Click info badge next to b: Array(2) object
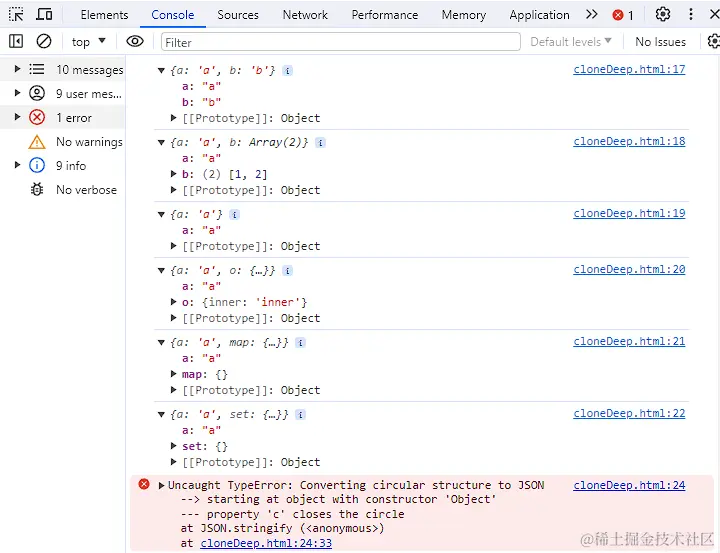This screenshot has width=720, height=553. [x=321, y=142]
